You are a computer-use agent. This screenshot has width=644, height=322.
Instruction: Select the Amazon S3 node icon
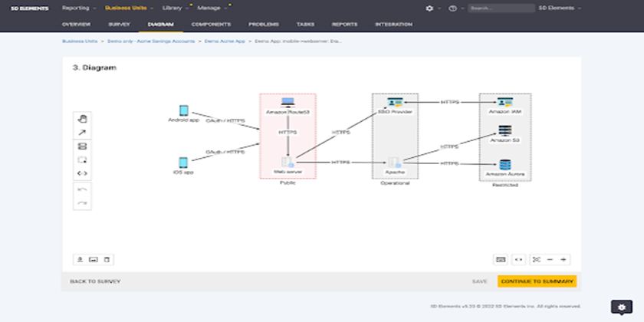tap(504, 131)
